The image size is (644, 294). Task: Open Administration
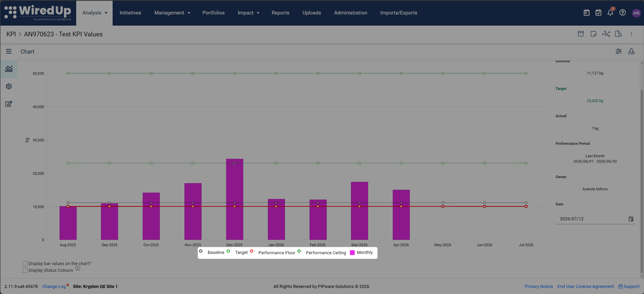click(351, 13)
